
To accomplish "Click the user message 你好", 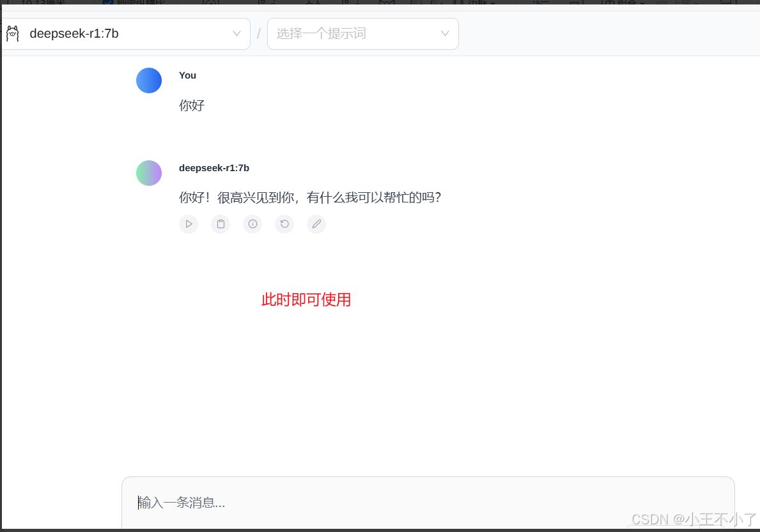I will [x=192, y=105].
